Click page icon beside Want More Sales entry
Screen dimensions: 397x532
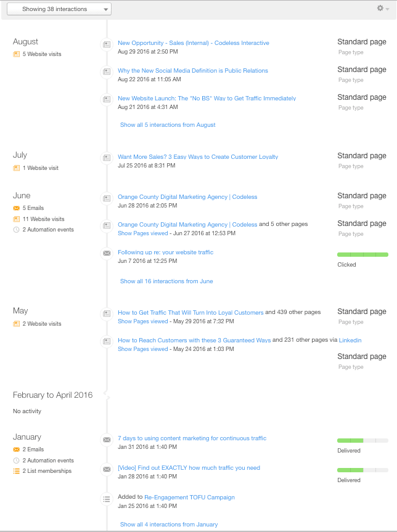[107, 158]
